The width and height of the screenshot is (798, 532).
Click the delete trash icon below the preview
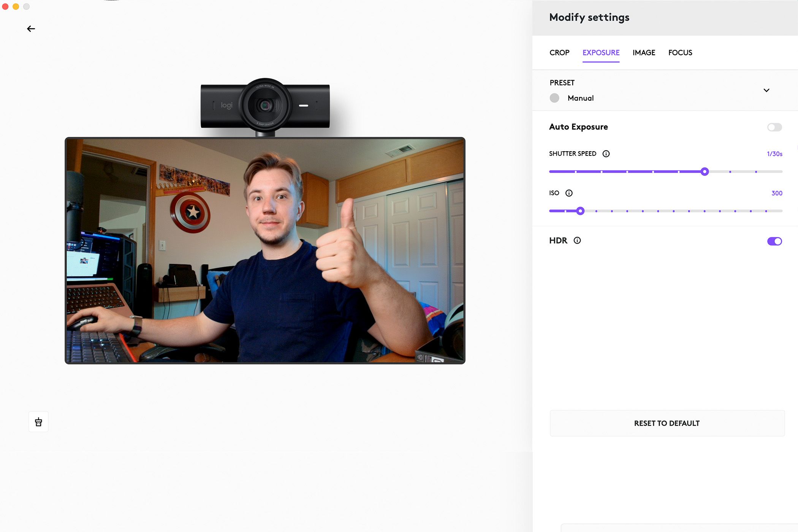(x=38, y=422)
